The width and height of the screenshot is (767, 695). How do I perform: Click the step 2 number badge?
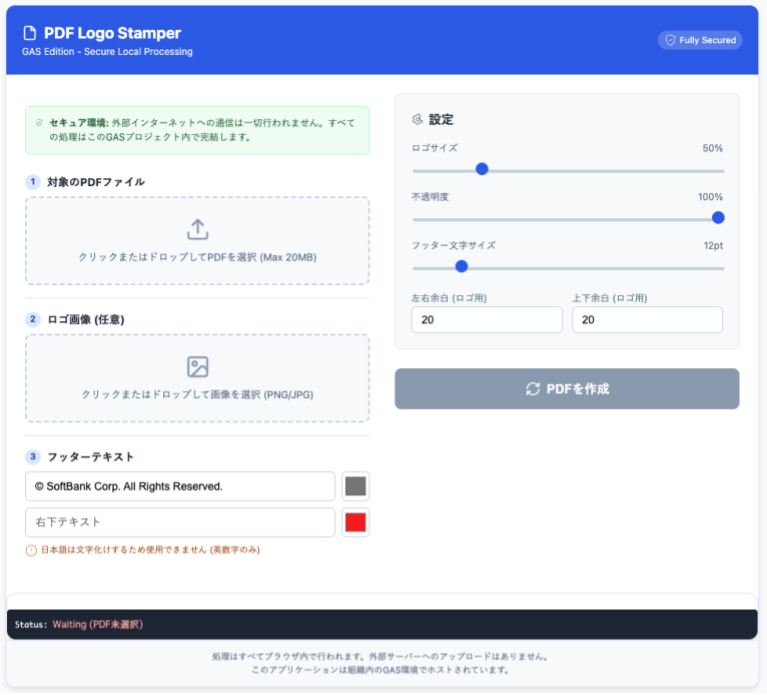tap(33, 319)
